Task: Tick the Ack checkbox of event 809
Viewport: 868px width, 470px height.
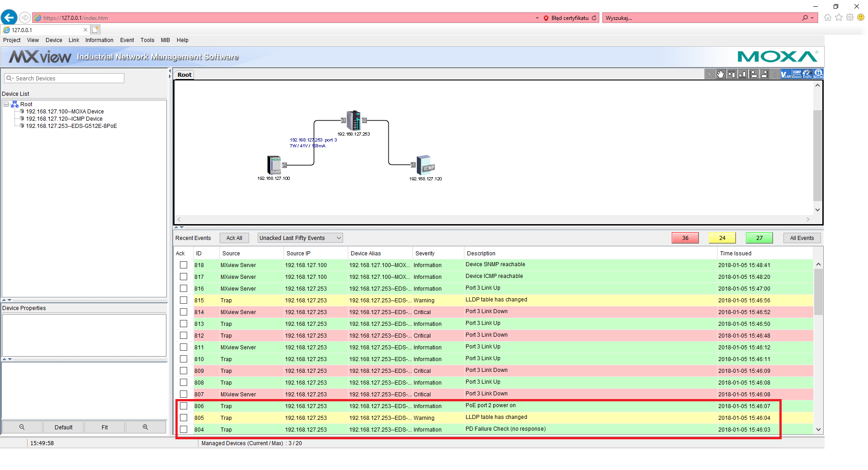Action: pos(184,371)
